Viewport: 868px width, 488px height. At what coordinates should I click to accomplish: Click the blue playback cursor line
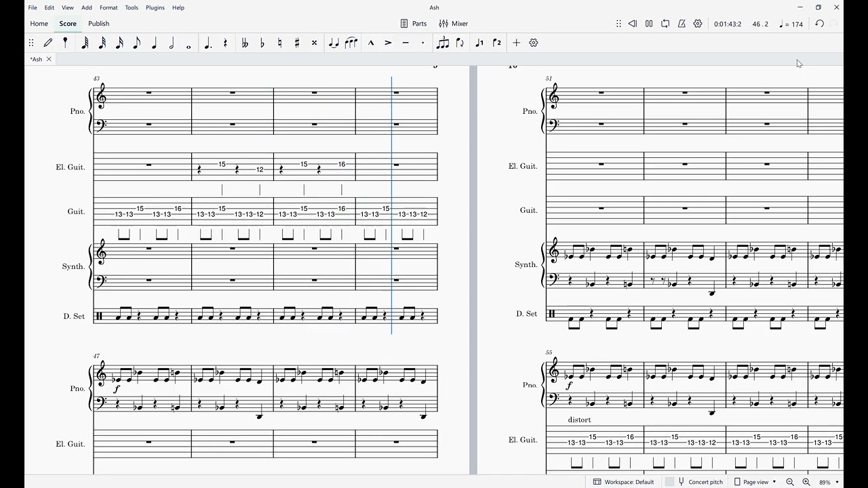(x=391, y=205)
